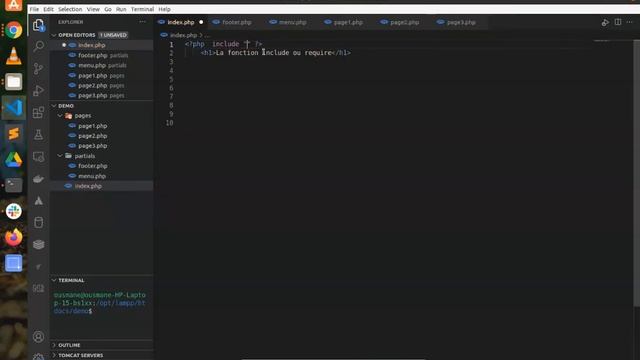Collapse the DEMO folder section

(53, 106)
